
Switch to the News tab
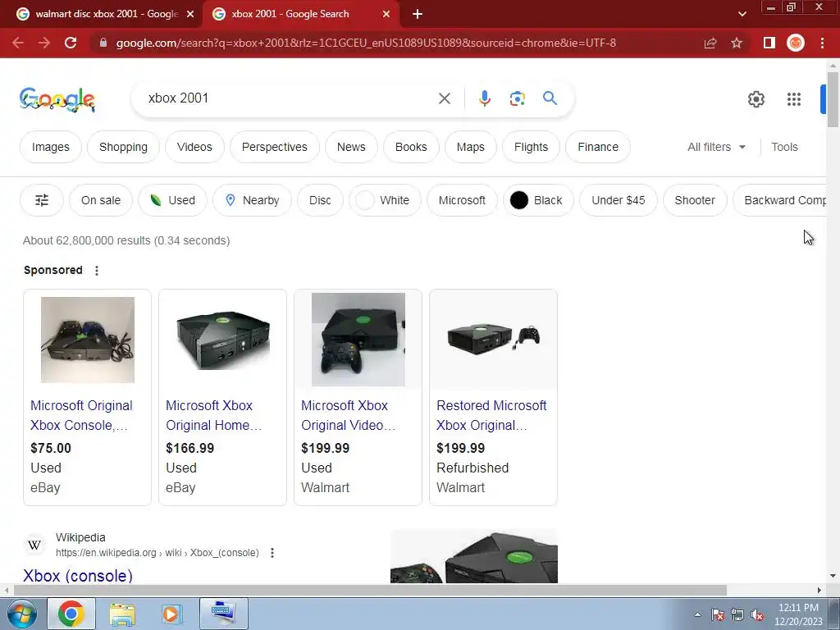click(351, 147)
